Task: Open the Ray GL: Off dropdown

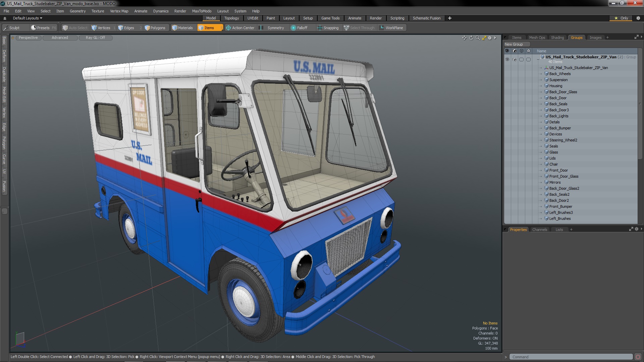Action: pyautogui.click(x=95, y=38)
